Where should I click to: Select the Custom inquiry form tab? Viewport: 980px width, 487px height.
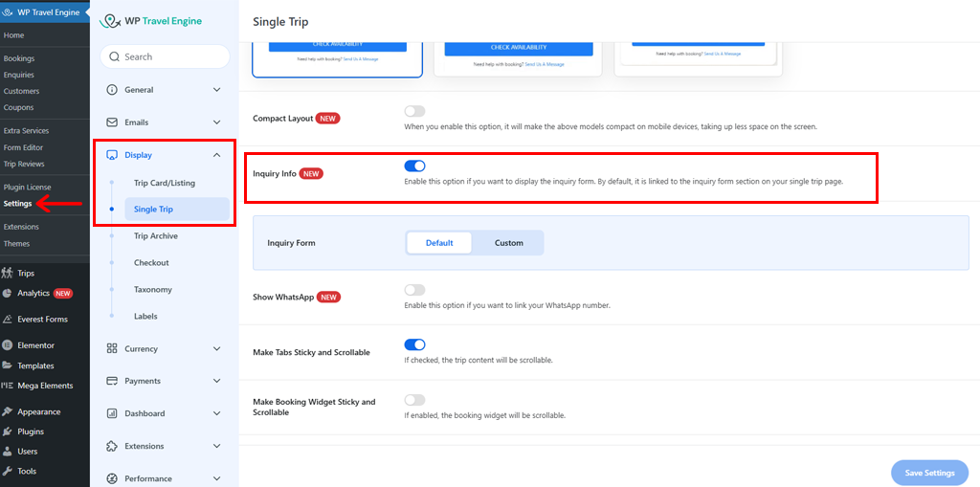tap(508, 243)
